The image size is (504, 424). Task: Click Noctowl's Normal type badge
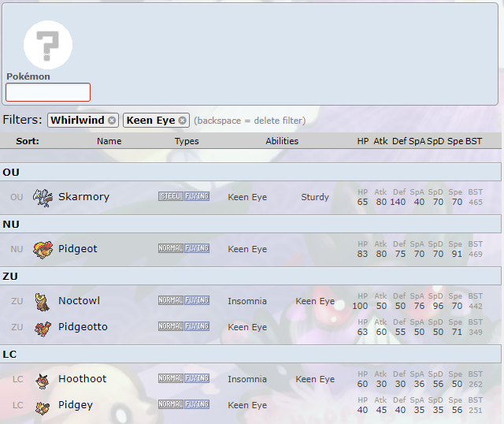coord(171,300)
